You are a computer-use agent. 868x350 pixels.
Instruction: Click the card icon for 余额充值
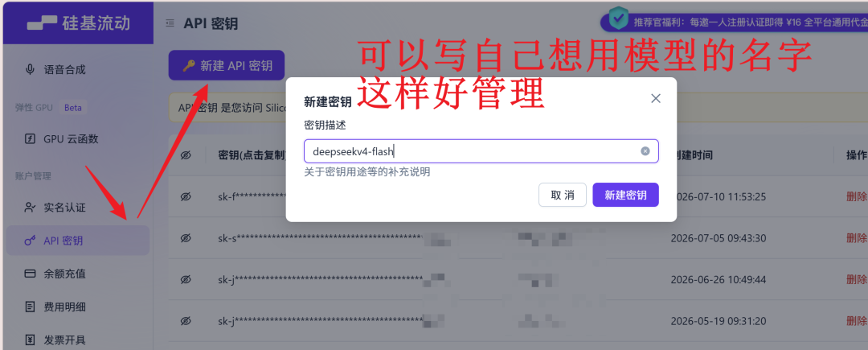[30, 274]
